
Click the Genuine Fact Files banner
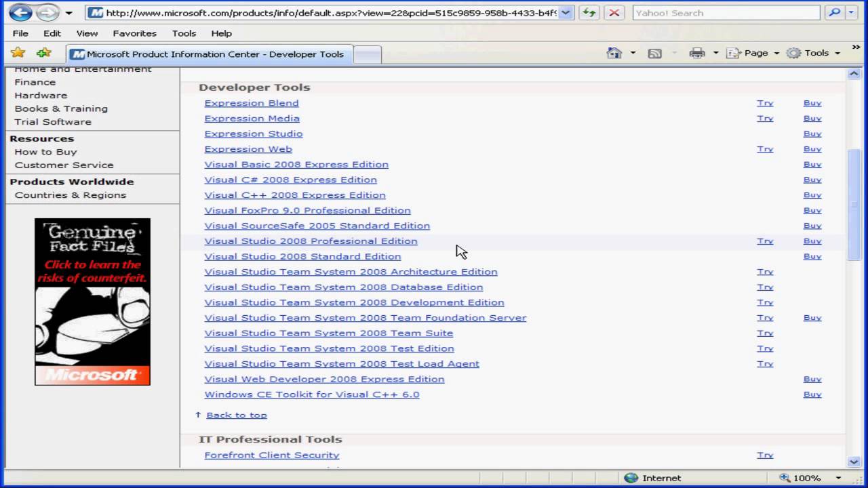point(92,302)
